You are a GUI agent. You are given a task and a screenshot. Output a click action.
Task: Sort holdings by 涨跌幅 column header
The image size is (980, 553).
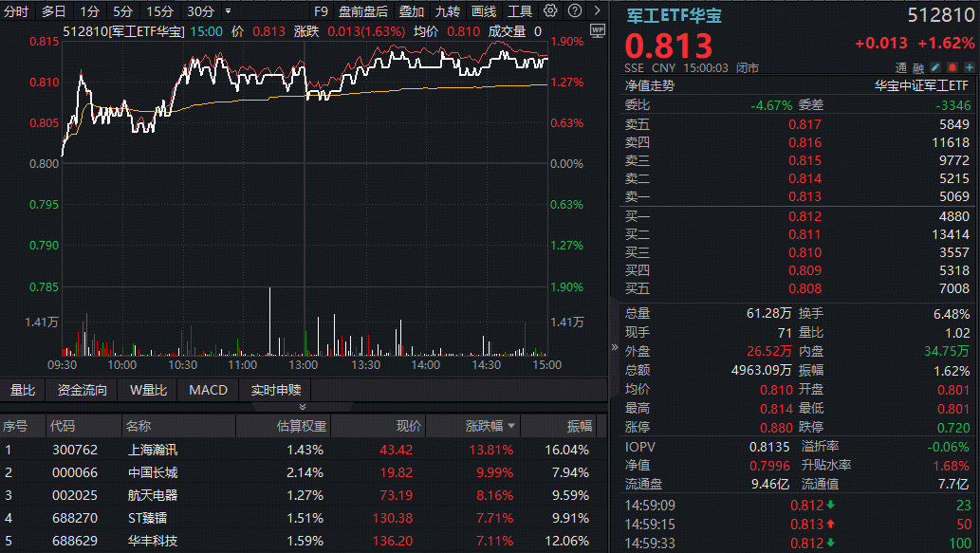(490, 427)
